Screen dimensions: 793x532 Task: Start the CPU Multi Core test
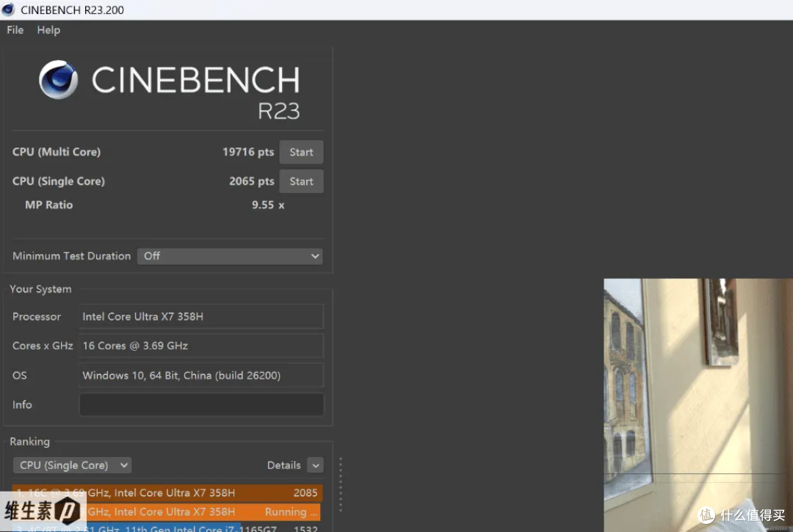(301, 152)
